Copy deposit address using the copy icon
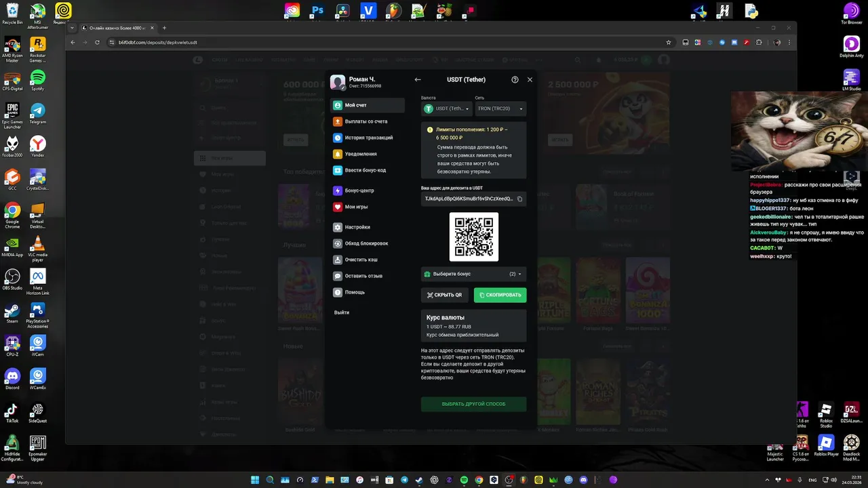 (x=520, y=199)
